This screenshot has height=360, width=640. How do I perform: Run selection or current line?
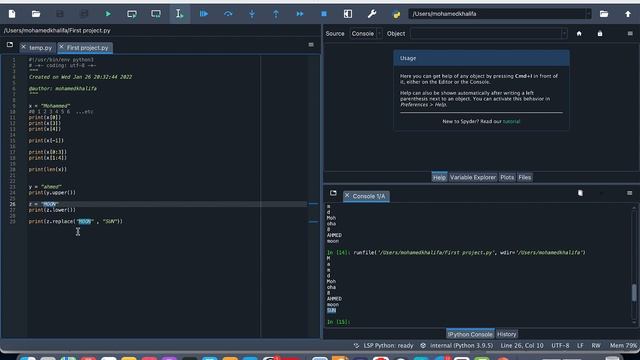tap(180, 14)
